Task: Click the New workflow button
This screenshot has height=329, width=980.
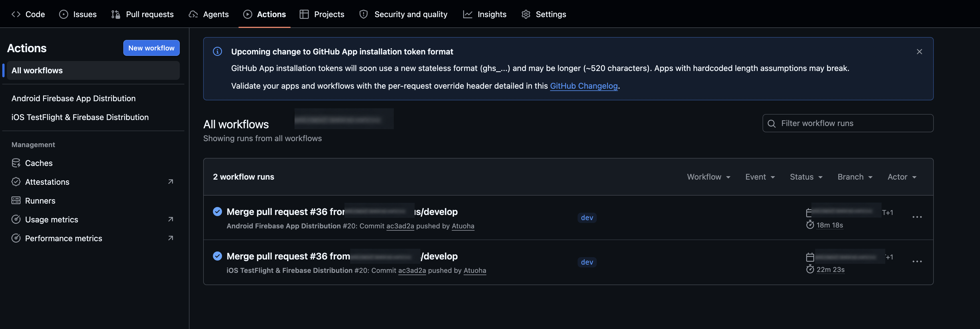Action: click(152, 48)
